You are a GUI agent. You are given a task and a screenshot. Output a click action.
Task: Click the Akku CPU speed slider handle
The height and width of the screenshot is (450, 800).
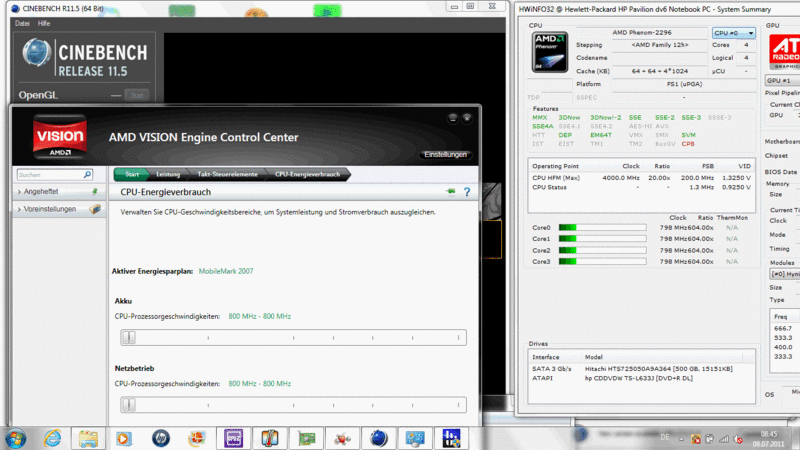129,337
